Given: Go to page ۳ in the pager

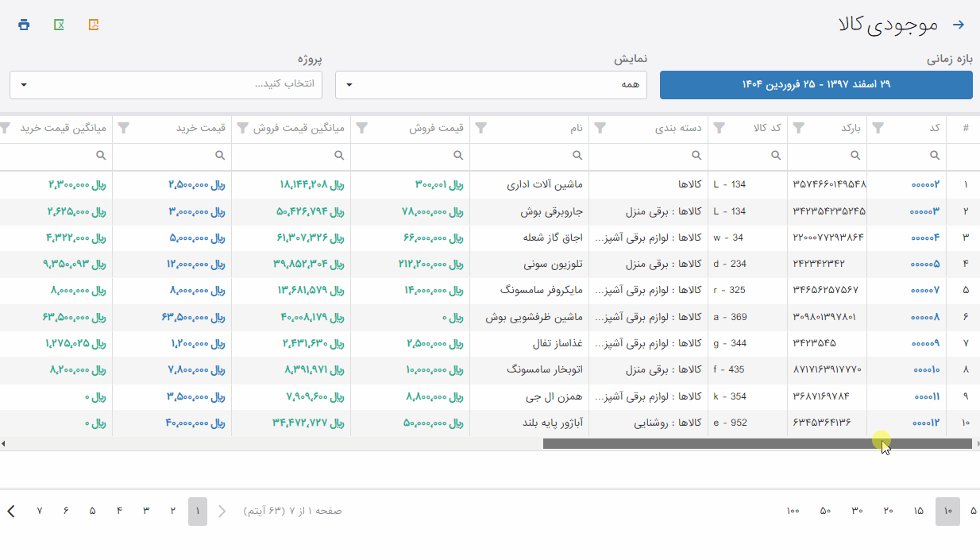Looking at the screenshot, I should tap(146, 511).
